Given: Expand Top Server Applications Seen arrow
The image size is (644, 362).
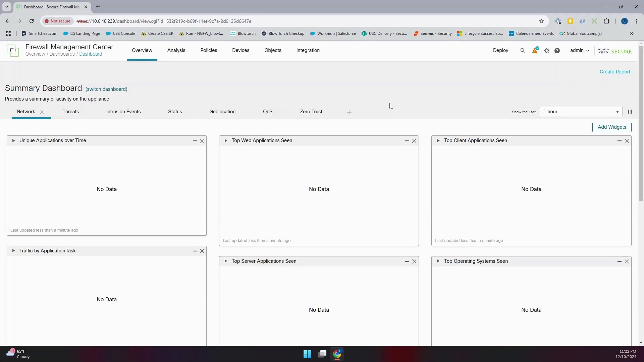Looking at the screenshot, I should point(226,261).
